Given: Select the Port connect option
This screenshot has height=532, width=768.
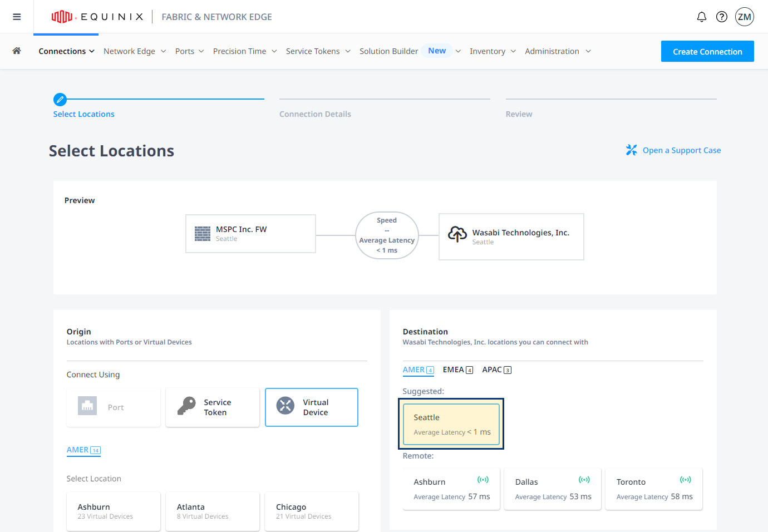Looking at the screenshot, I should coord(114,407).
